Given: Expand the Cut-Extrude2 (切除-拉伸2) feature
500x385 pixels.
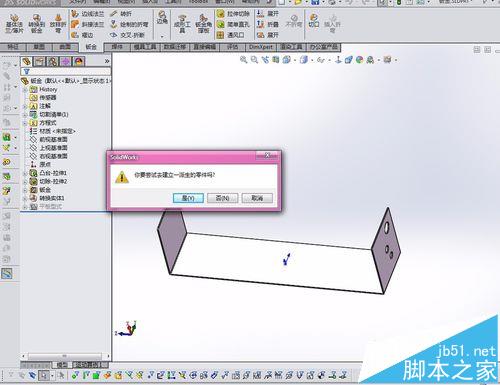Looking at the screenshot, I should coord(25,182).
